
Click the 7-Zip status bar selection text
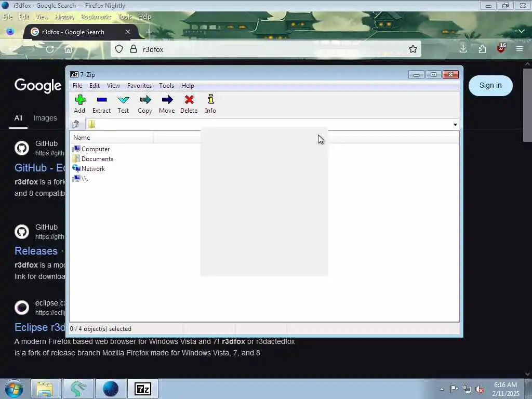[x=100, y=329]
